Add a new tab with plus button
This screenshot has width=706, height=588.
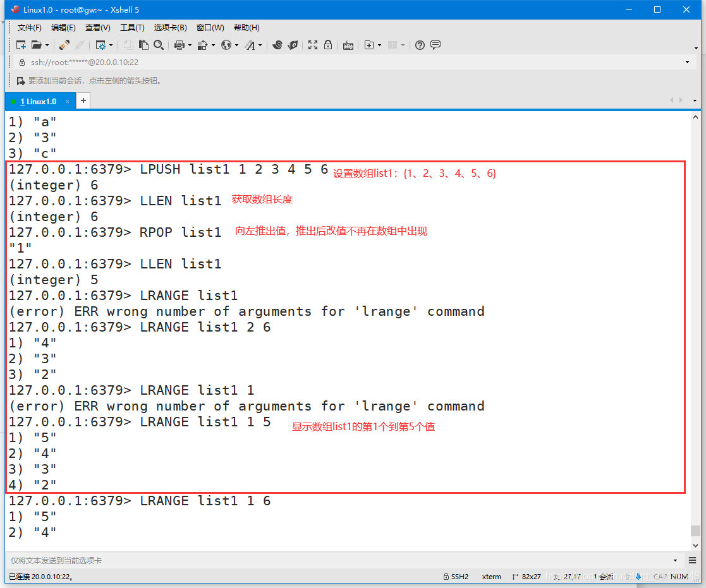pos(83,101)
